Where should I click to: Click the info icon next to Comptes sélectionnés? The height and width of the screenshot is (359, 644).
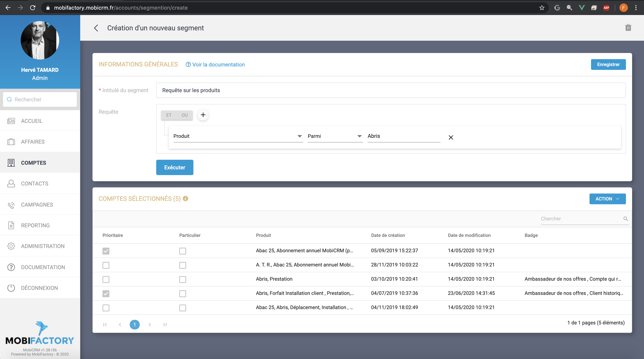(185, 199)
